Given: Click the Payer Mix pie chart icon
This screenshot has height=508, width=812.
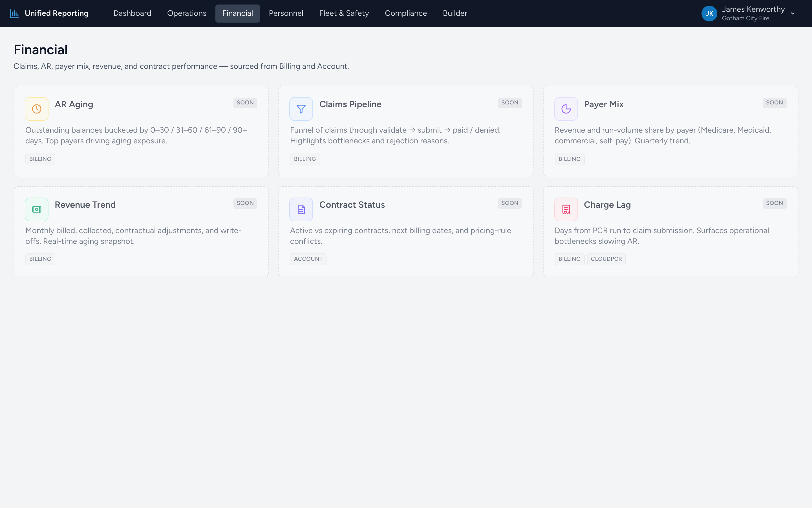Looking at the screenshot, I should (x=566, y=109).
